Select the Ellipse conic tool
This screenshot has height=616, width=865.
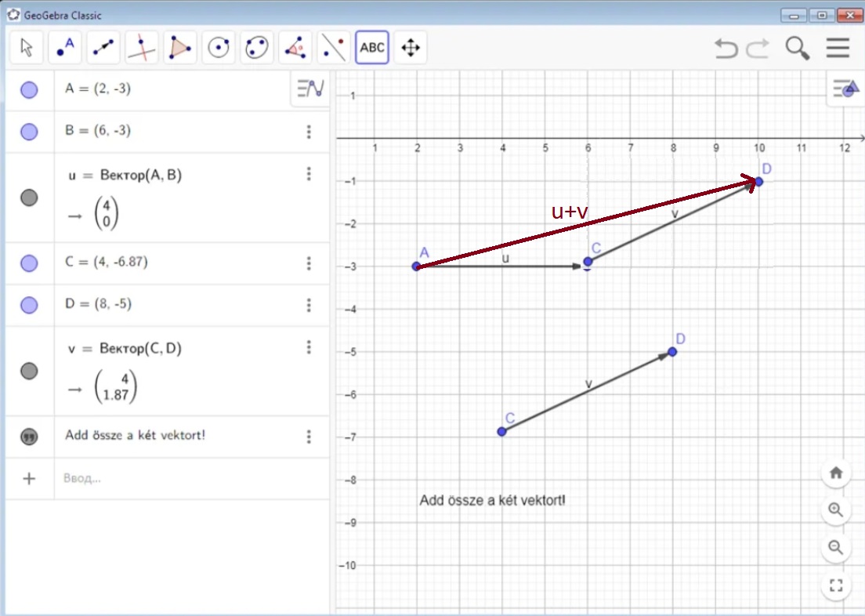coord(257,48)
